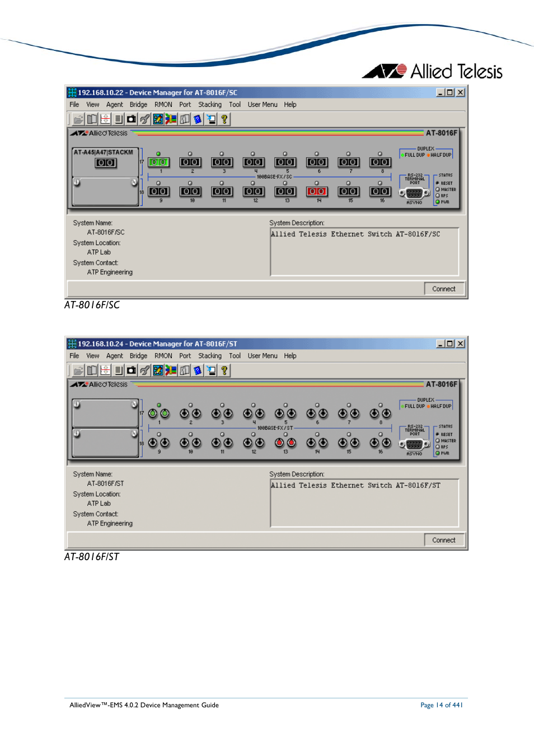Viewport: 534px width, 756px height.
Task: Click the red arrows icon in the AT-8016F/ST toolbar
Action: 105,370
